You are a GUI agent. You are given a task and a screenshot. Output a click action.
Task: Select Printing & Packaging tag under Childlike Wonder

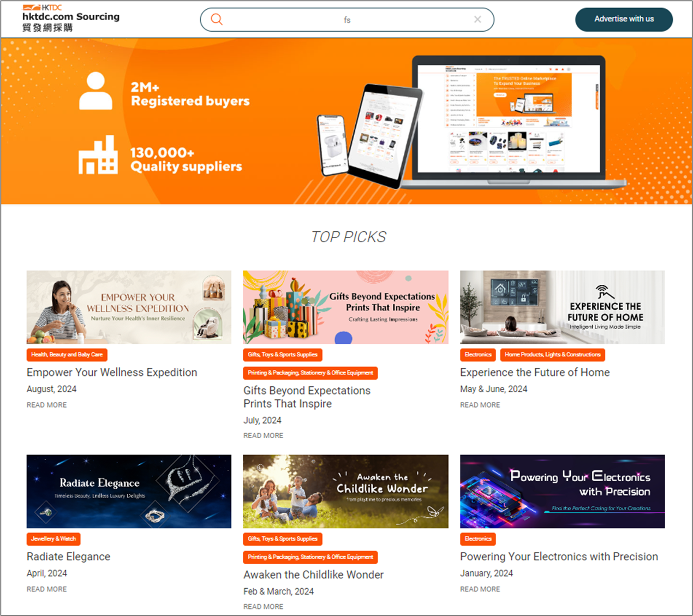310,557
